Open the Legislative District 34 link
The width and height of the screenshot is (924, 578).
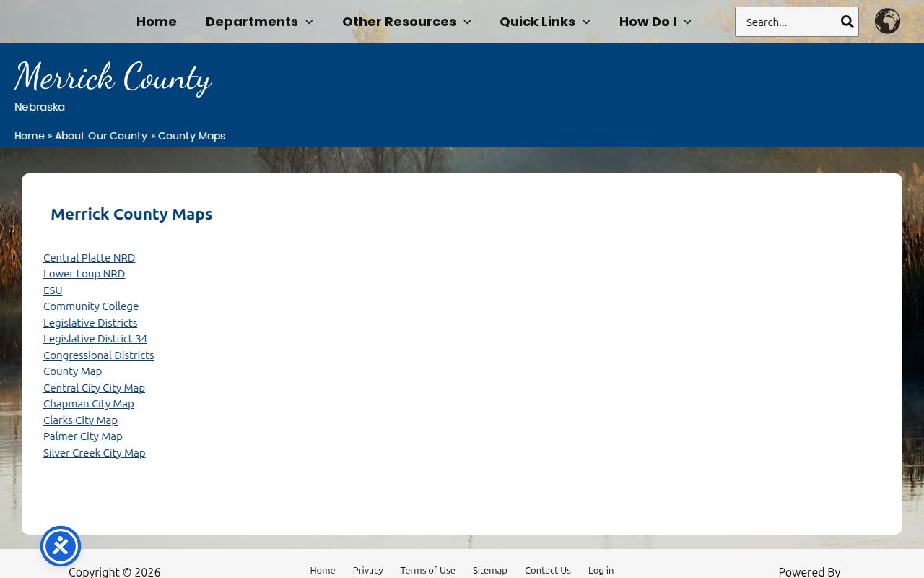click(95, 339)
